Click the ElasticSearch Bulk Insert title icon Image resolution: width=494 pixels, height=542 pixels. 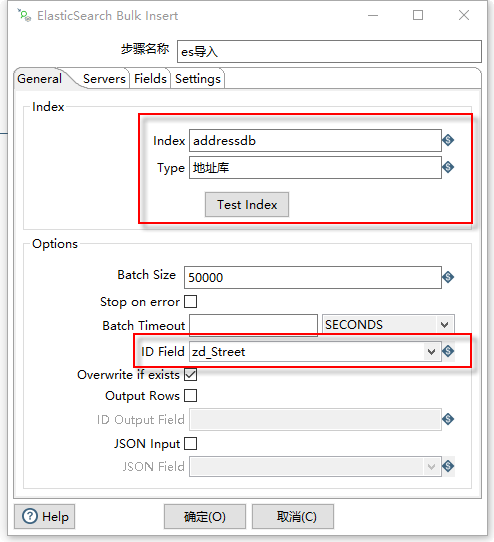pyautogui.click(x=24, y=15)
